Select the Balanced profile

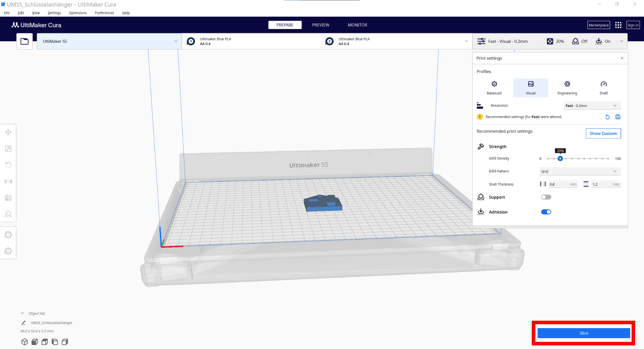(x=494, y=88)
